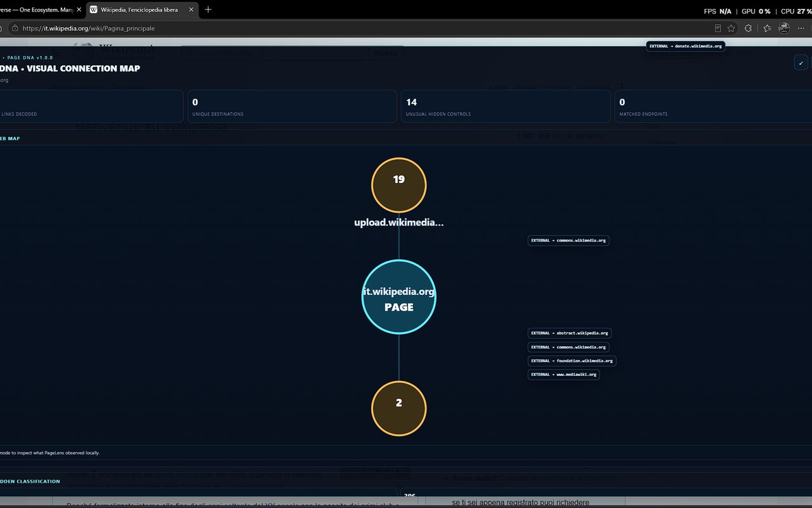Open the favorites list icon

click(767, 28)
